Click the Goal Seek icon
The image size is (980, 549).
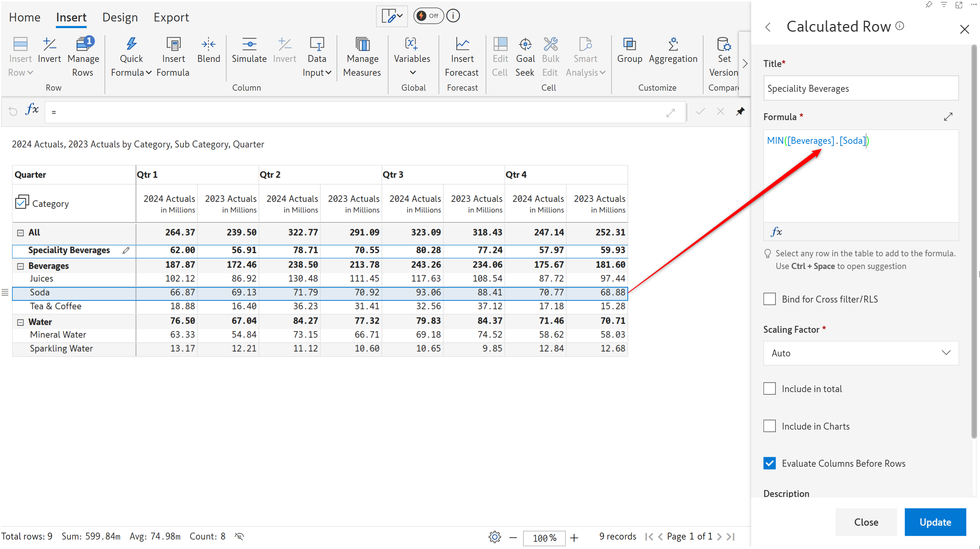coord(525,45)
